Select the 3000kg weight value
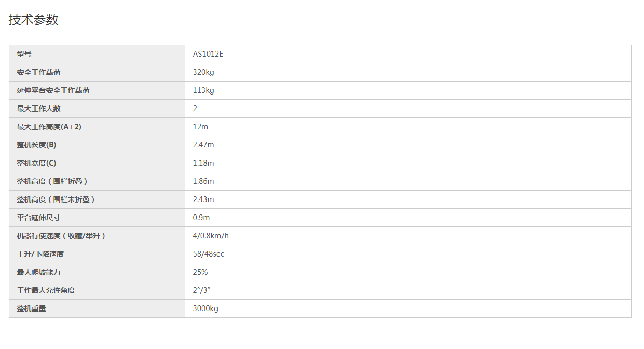This screenshot has height=349, width=644. (x=205, y=308)
